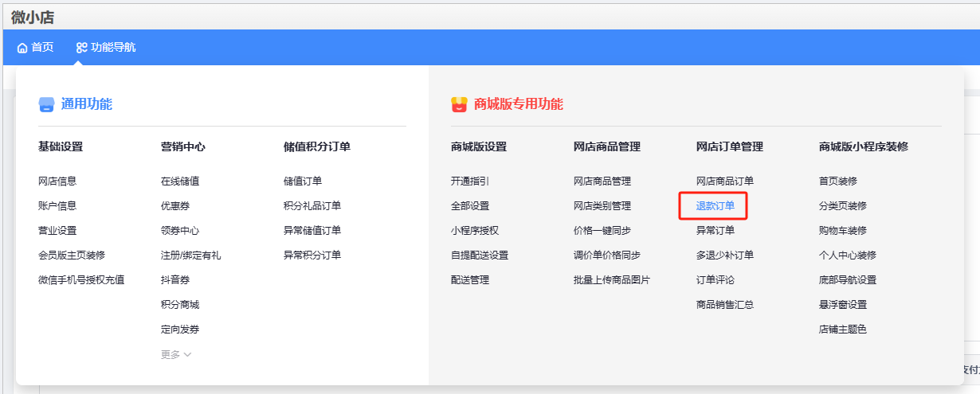This screenshot has height=394, width=980.
Task: Click 微信手机号授权充值 entry
Action: click(x=81, y=279)
